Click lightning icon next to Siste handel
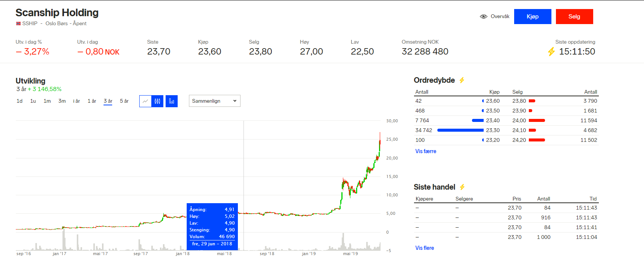The width and height of the screenshot is (644, 263). (462, 187)
